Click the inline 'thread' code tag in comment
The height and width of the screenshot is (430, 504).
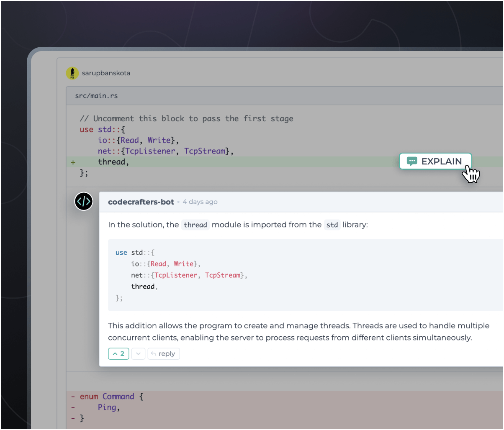pos(195,225)
